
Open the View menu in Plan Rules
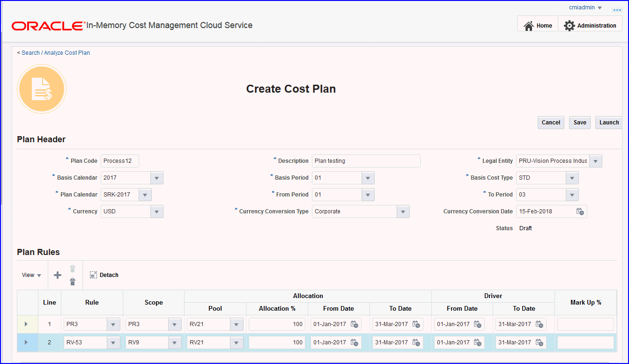click(32, 275)
